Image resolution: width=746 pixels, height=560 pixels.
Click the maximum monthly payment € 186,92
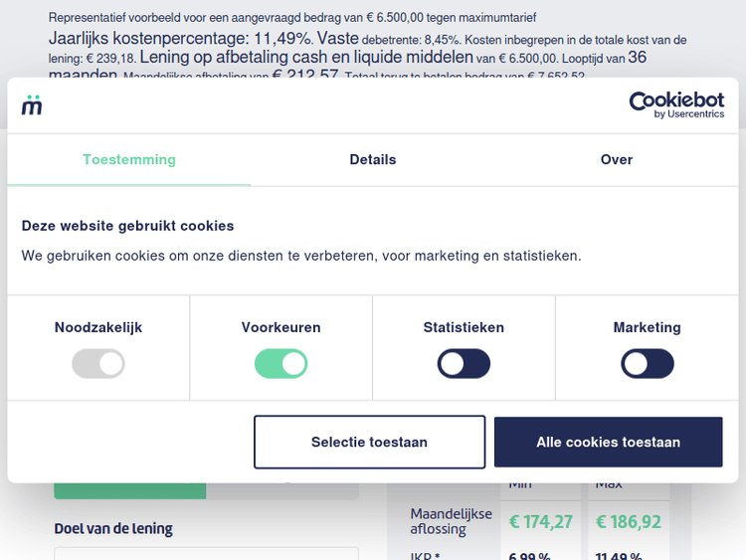point(628,521)
